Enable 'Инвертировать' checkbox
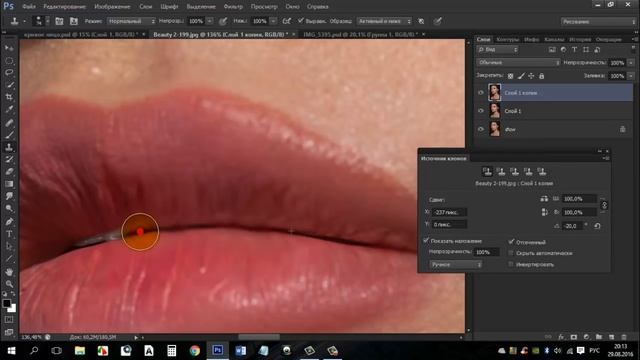 (511, 264)
